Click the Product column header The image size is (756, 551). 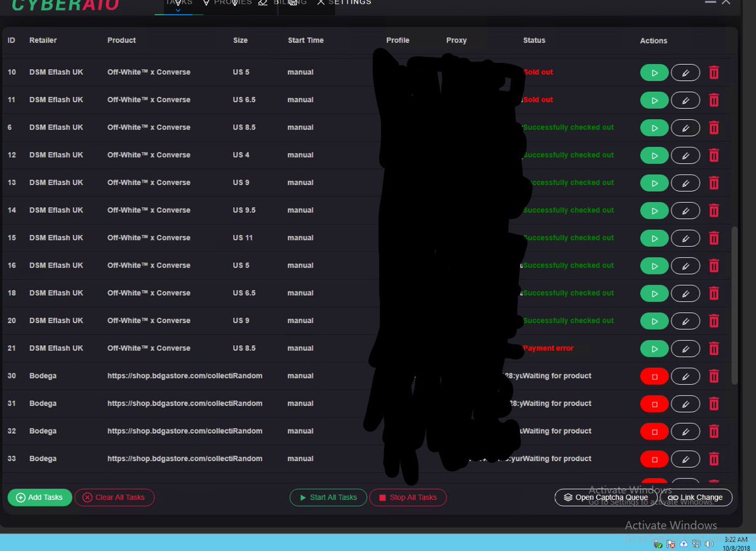122,40
